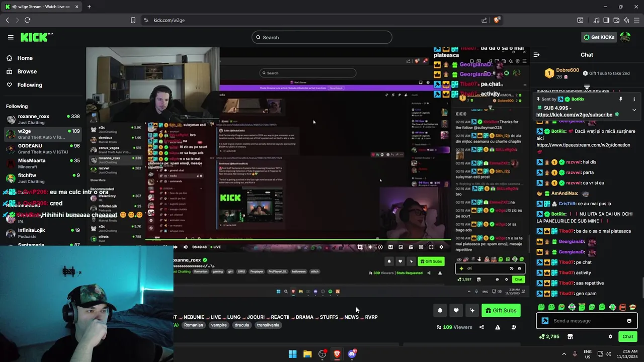Click the share page icon in address bar
The image size is (644, 362).
tap(484, 20)
